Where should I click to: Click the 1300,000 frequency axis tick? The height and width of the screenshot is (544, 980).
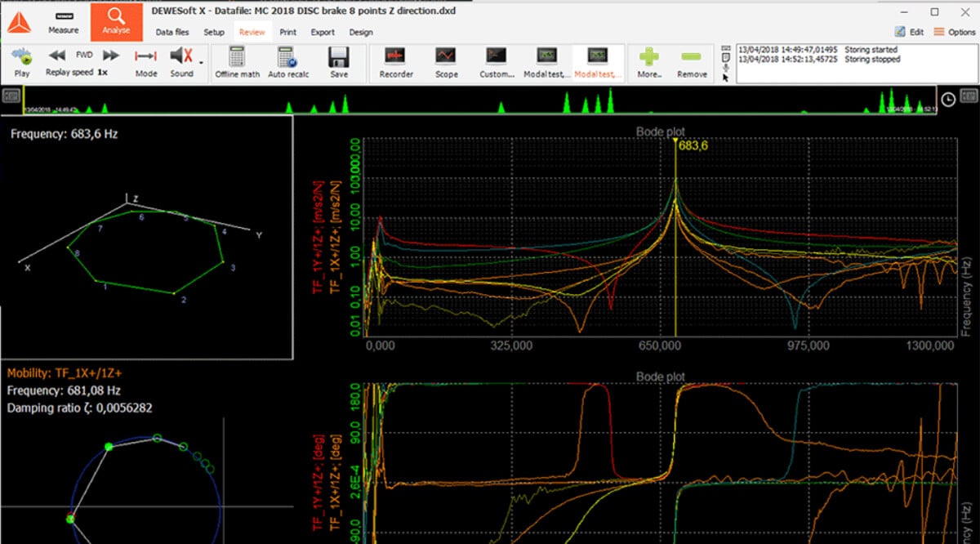pyautogui.click(x=932, y=346)
